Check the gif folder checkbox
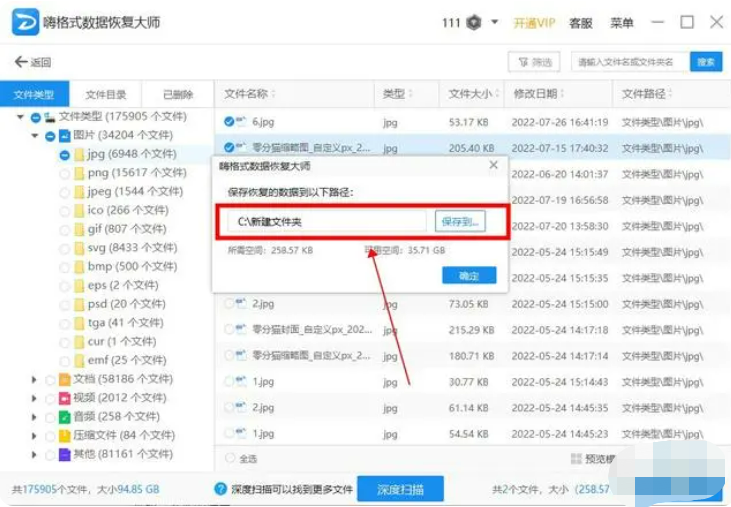Viewport: 731px width, 507px height. (x=65, y=230)
